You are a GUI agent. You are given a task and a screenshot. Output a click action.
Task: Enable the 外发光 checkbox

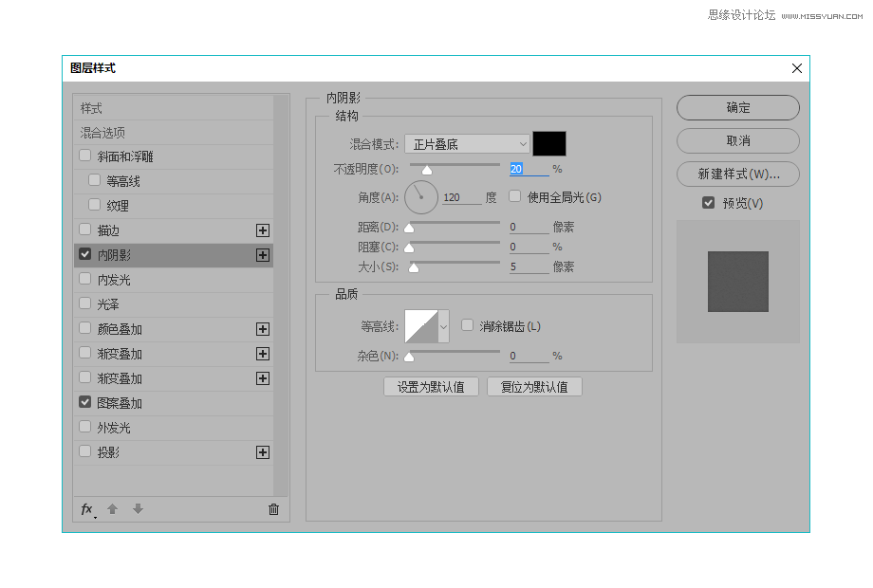point(85,427)
